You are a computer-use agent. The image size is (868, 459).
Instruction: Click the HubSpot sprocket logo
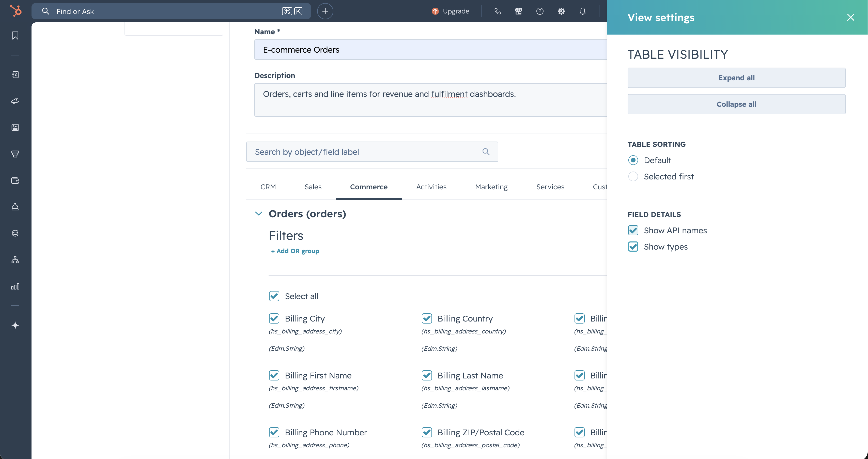(x=15, y=11)
